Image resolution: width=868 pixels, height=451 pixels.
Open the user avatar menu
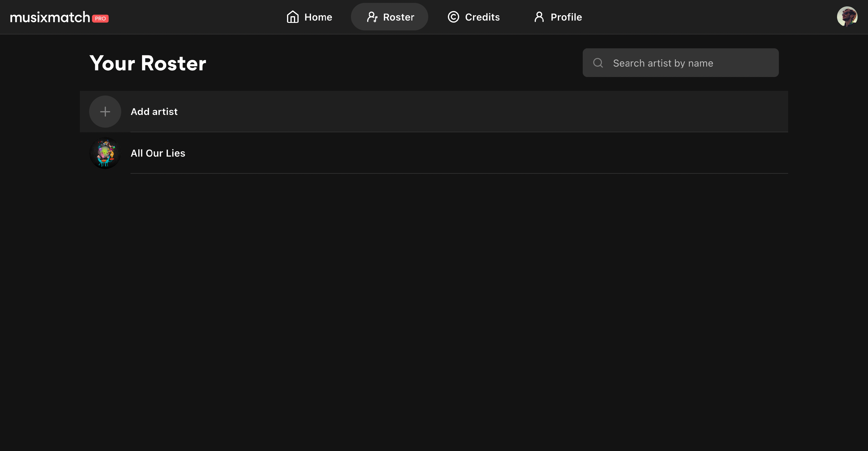tap(847, 16)
